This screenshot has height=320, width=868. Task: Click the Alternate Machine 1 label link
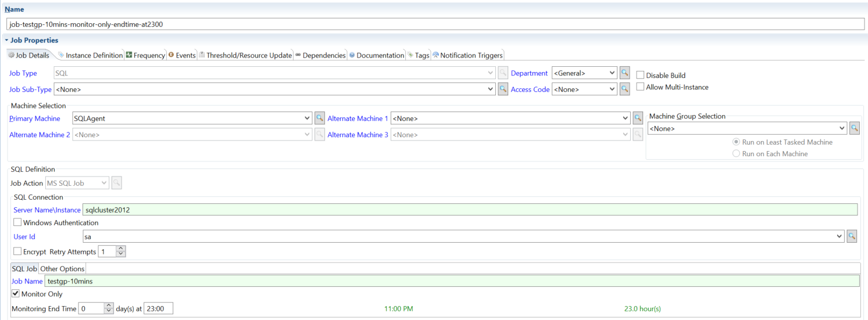click(x=358, y=118)
